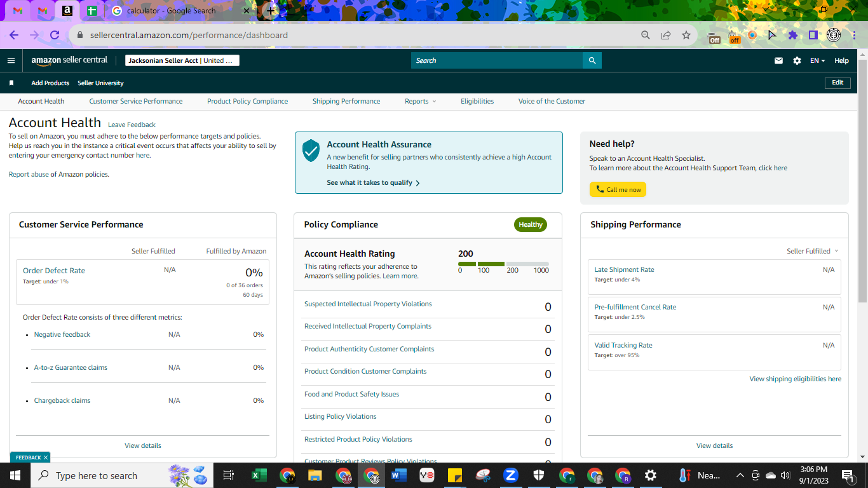The width and height of the screenshot is (868, 488).
Task: Open Suspected Intellectual Property Violations
Action: [368, 304]
